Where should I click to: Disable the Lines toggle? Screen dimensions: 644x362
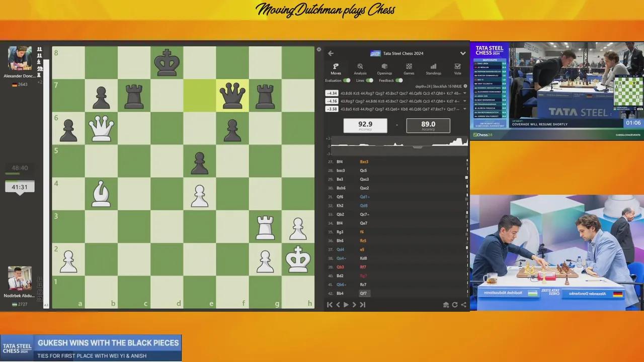click(x=370, y=80)
